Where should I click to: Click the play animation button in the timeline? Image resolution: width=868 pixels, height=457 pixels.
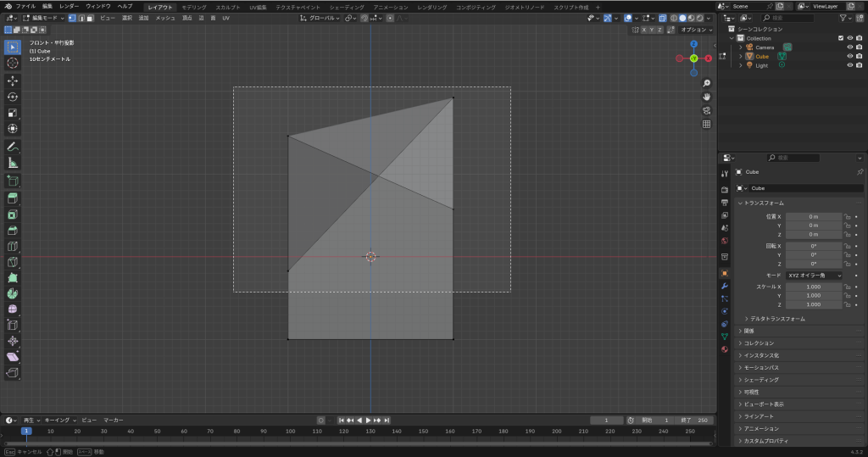coord(368,421)
